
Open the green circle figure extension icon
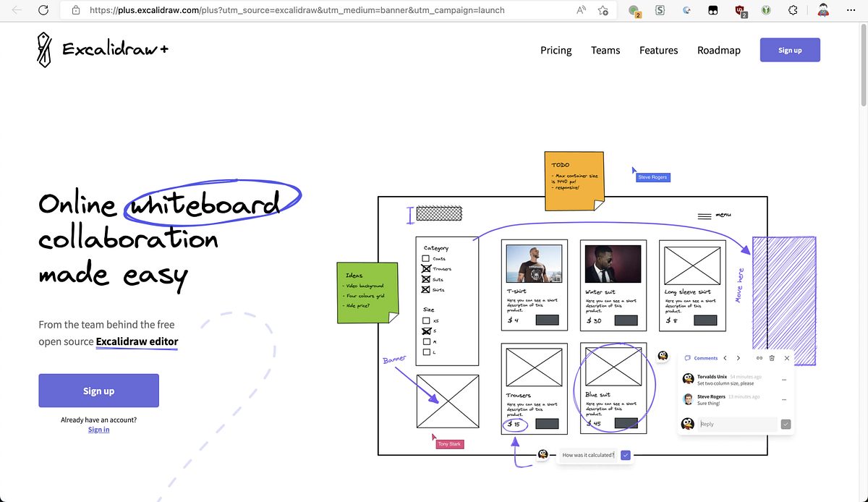click(766, 10)
